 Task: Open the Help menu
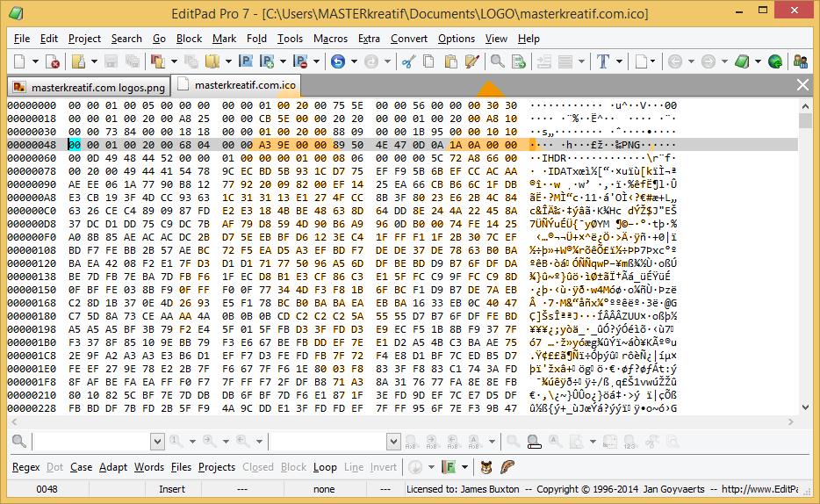coord(529,39)
